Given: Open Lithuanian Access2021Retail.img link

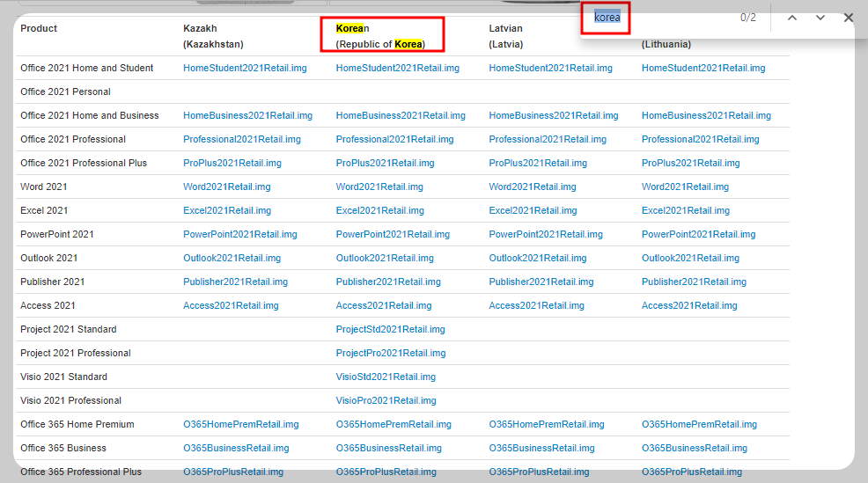Looking at the screenshot, I should pyautogui.click(x=689, y=306).
